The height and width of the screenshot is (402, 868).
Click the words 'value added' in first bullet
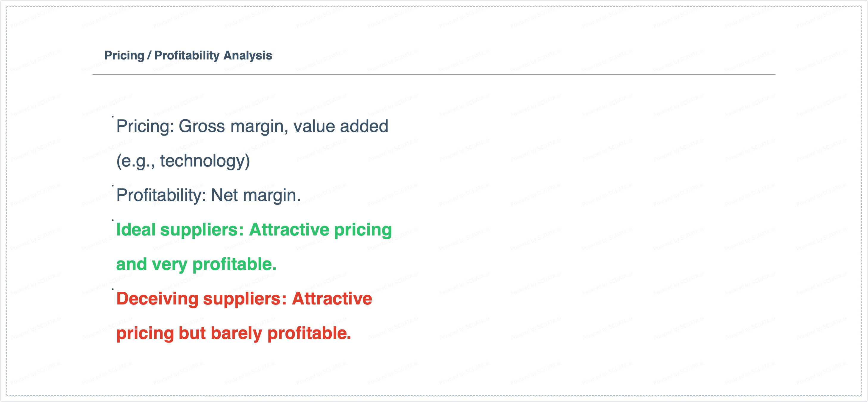pos(341,127)
